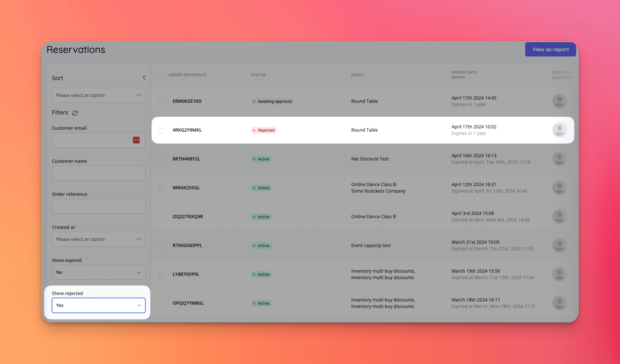The image size is (620, 364).
Task: Click the reset filters refresh icon
Action: click(x=75, y=113)
